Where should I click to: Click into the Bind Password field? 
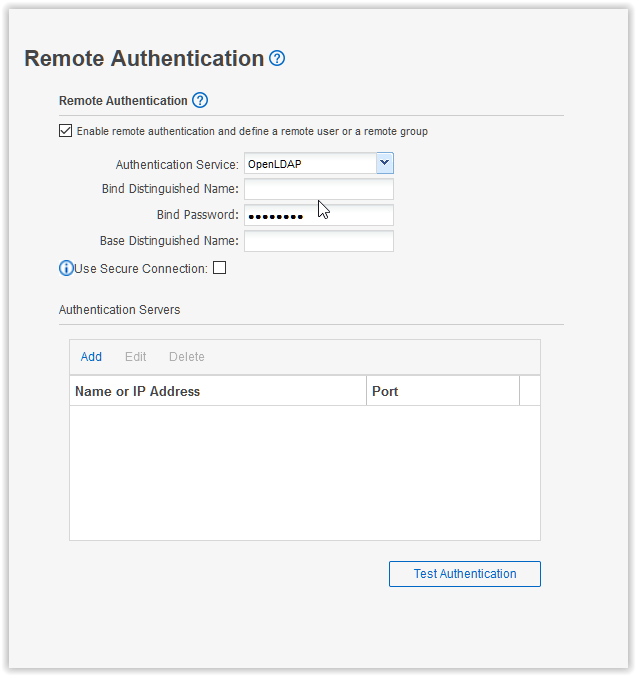(x=318, y=215)
